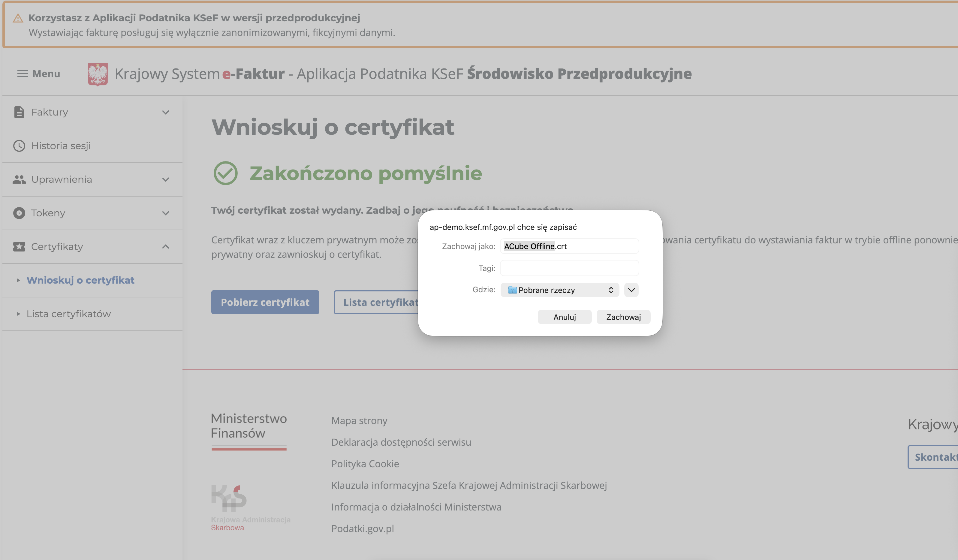The image size is (958, 560).
Task: Open the Polityka Cookie footer link
Action: pyautogui.click(x=365, y=464)
